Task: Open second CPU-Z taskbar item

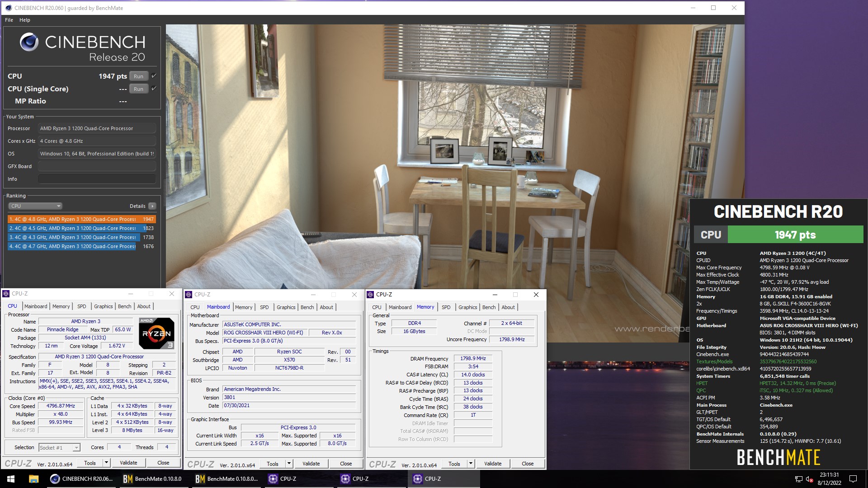Action: click(371, 479)
